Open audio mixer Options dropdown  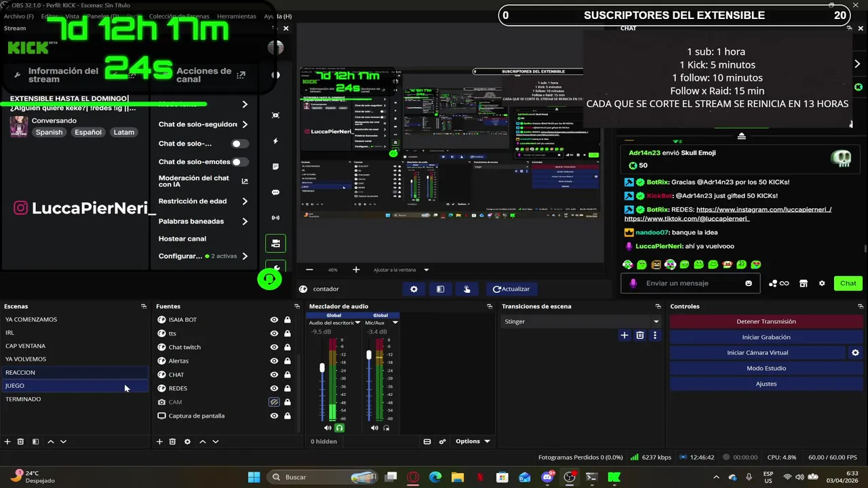click(x=473, y=441)
